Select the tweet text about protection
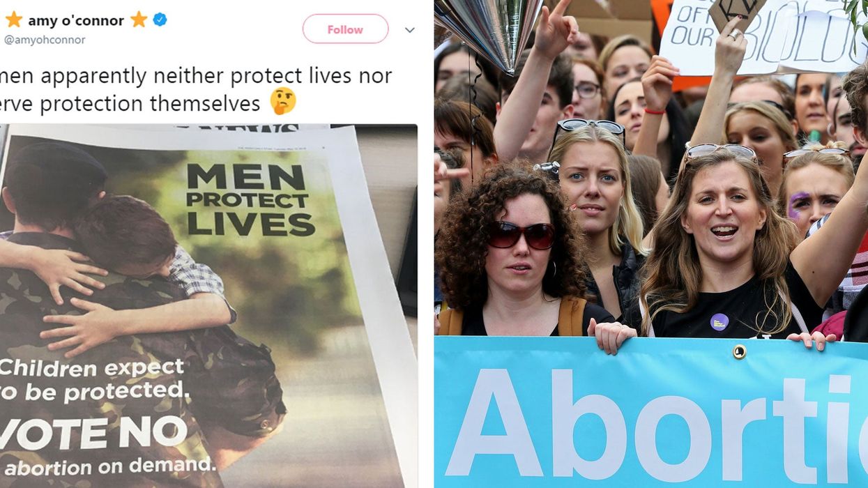The image size is (868, 488). 196,89
